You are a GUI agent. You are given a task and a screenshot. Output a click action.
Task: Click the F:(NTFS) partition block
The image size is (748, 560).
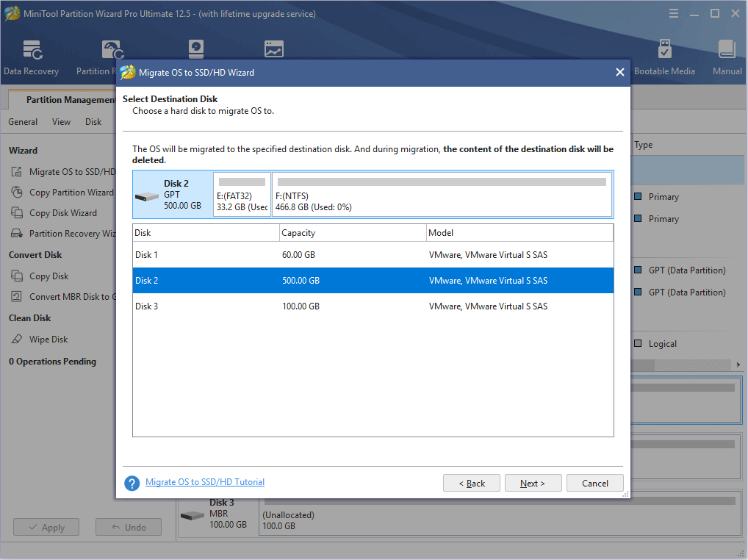(442, 195)
